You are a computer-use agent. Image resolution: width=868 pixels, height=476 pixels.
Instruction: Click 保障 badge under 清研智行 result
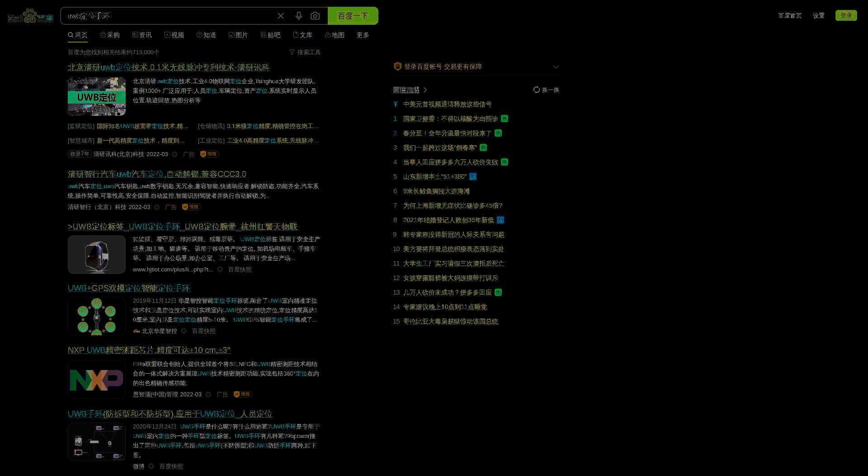pyautogui.click(x=191, y=207)
